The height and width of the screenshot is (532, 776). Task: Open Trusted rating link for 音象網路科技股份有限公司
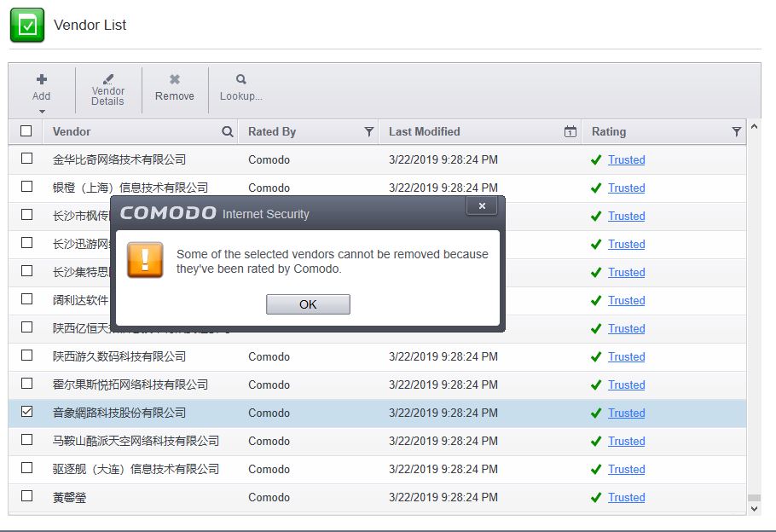pos(626,413)
